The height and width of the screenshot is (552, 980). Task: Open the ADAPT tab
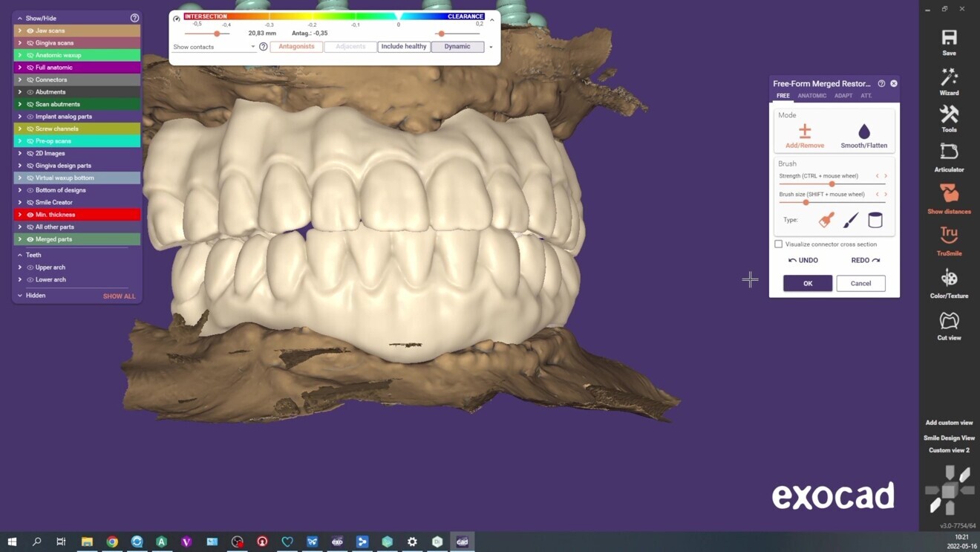click(845, 95)
